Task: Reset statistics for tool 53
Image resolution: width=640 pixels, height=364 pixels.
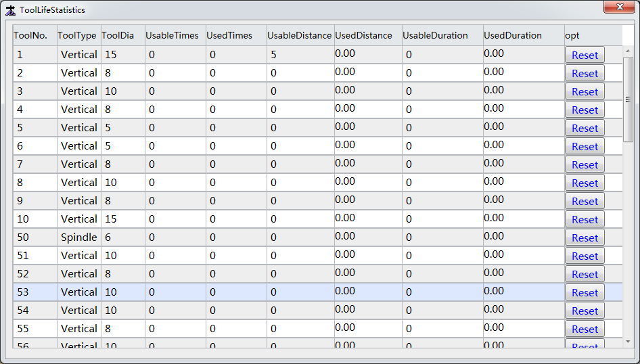Action: [585, 292]
